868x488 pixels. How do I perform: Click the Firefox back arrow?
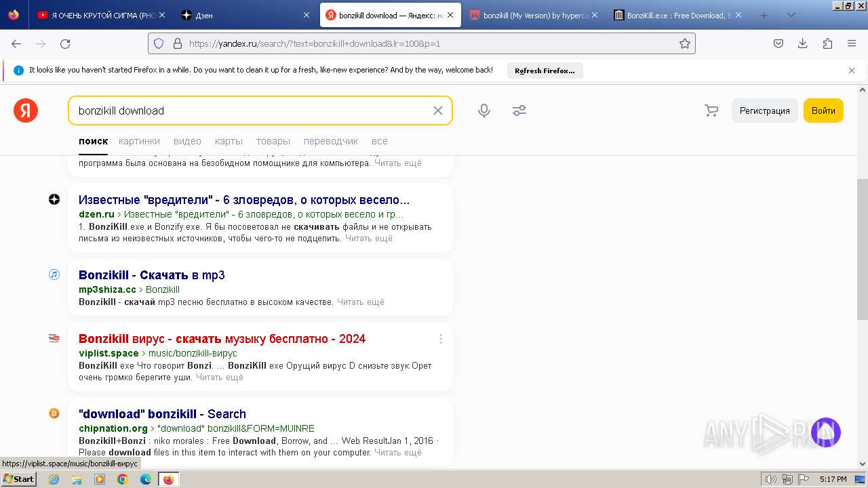pos(16,43)
